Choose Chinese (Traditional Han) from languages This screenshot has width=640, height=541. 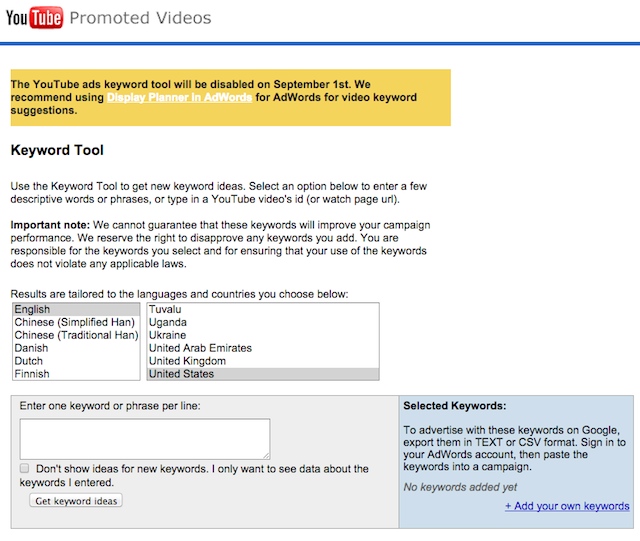pyautogui.click(x=76, y=335)
